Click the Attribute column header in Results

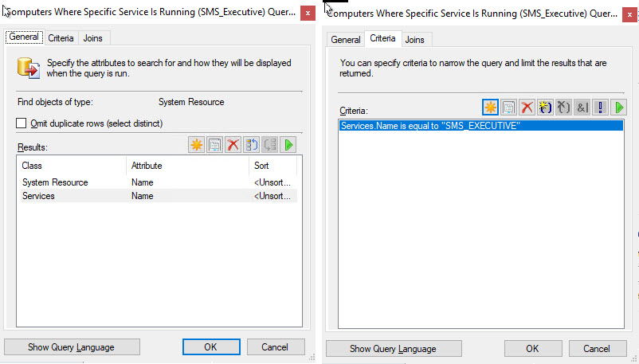(147, 166)
